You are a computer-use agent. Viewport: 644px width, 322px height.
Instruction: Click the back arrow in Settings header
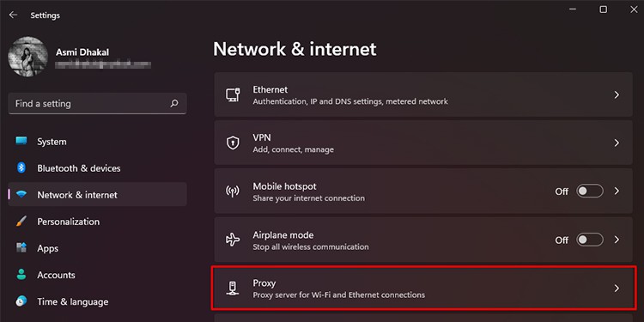(13, 15)
